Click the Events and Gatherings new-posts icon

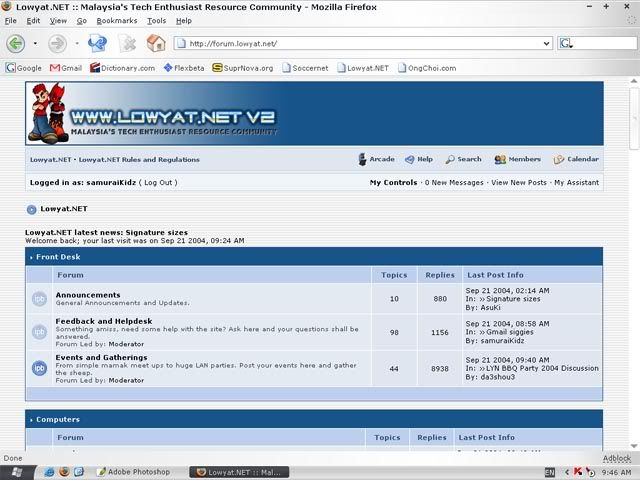tap(40, 368)
